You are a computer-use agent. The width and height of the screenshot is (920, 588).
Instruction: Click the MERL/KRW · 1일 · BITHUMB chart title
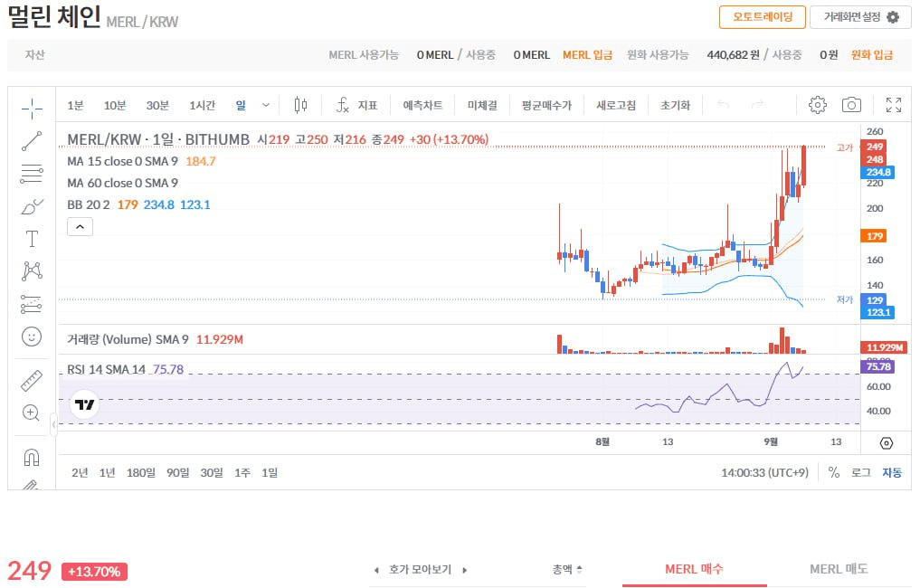pos(158,139)
